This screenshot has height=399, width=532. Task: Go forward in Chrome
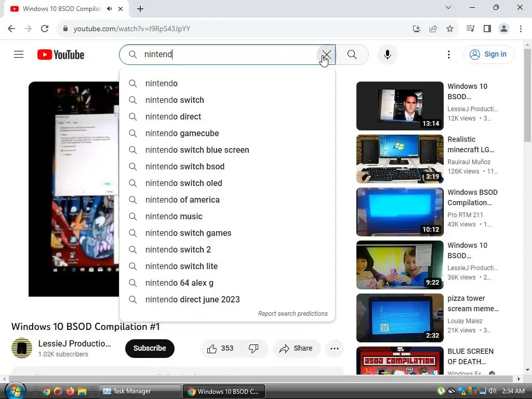28,29
